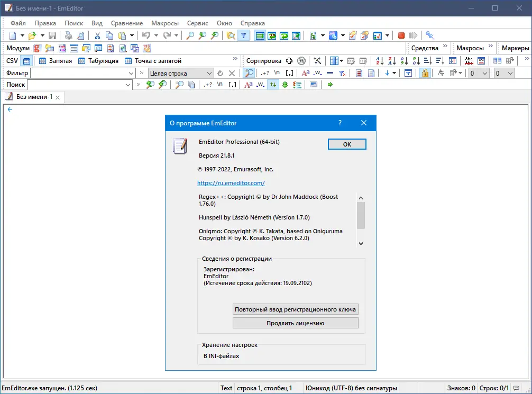532x394 pixels.
Task: Open the ru.emeditor.com link
Action: point(231,183)
